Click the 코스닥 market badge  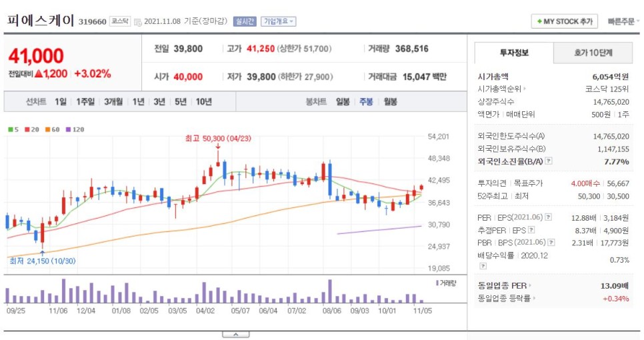pyautogui.click(x=120, y=21)
